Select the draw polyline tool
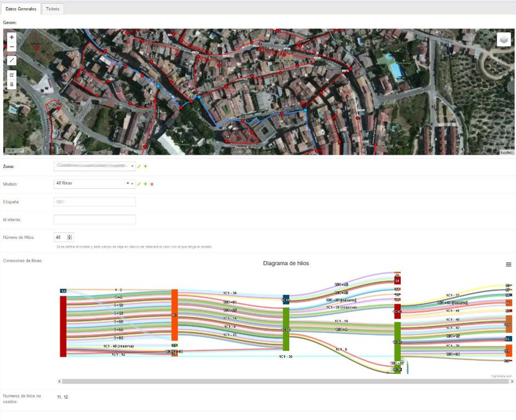The image size is (516, 420). pyautogui.click(x=12, y=60)
